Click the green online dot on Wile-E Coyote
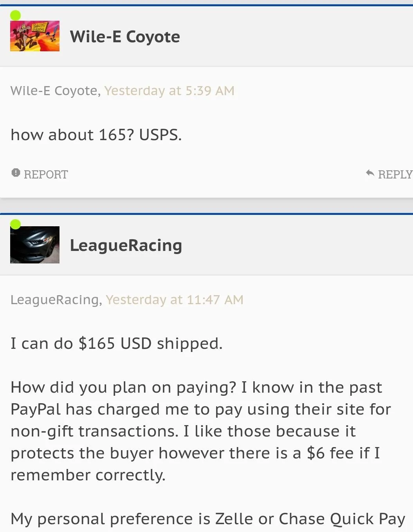This screenshot has height=532, width=413. 15,15
